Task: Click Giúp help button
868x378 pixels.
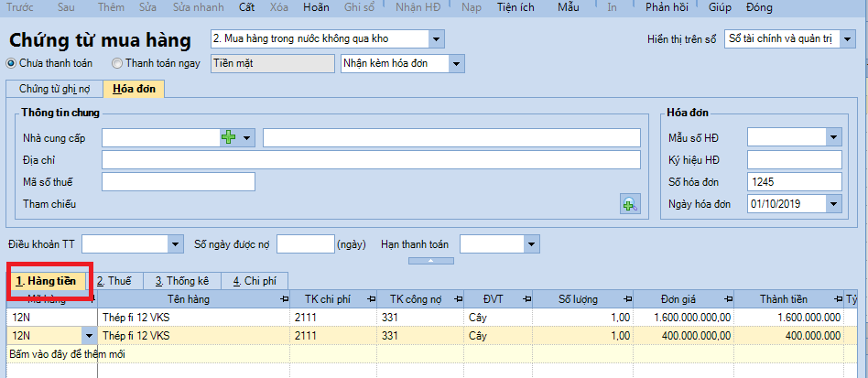Action: pyautogui.click(x=720, y=7)
